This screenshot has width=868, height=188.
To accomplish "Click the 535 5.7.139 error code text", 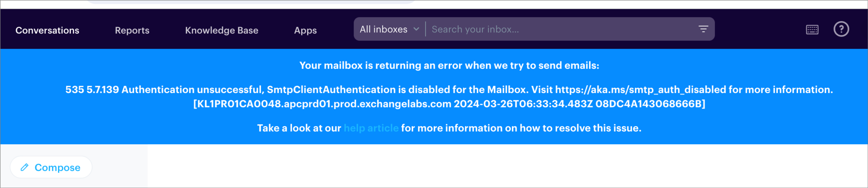I will coord(92,89).
